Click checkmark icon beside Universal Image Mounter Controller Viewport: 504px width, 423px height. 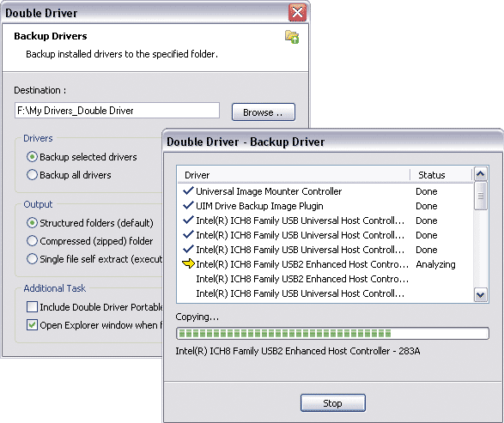(188, 190)
